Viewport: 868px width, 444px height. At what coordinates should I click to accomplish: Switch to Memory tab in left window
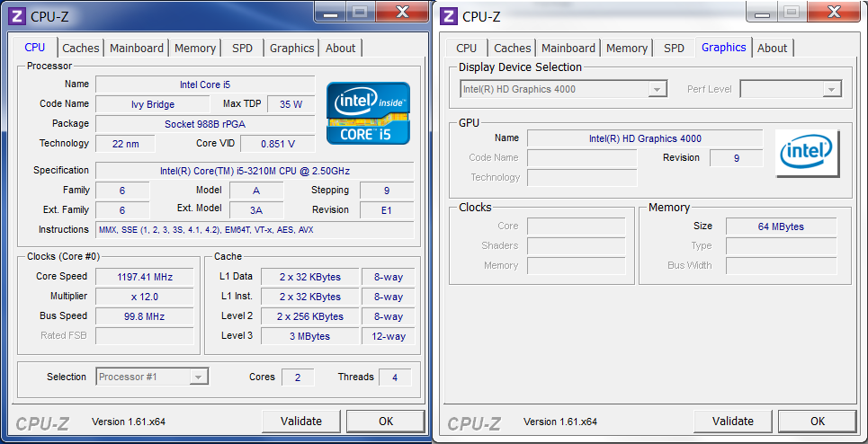pos(195,49)
